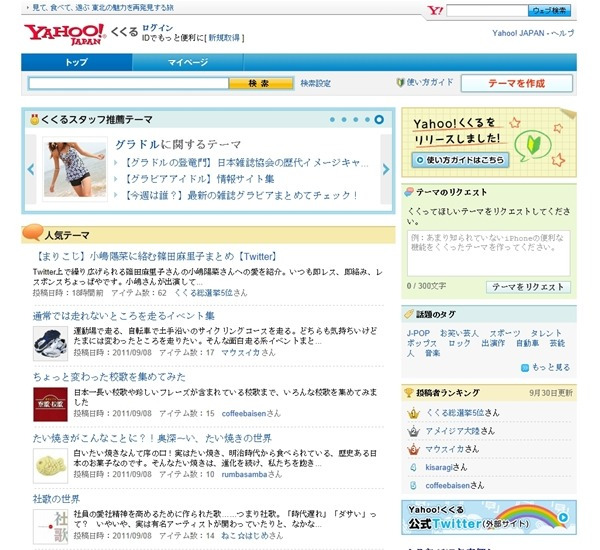
Task: Open kisaragiさん in poster ranking
Action: pos(446,467)
